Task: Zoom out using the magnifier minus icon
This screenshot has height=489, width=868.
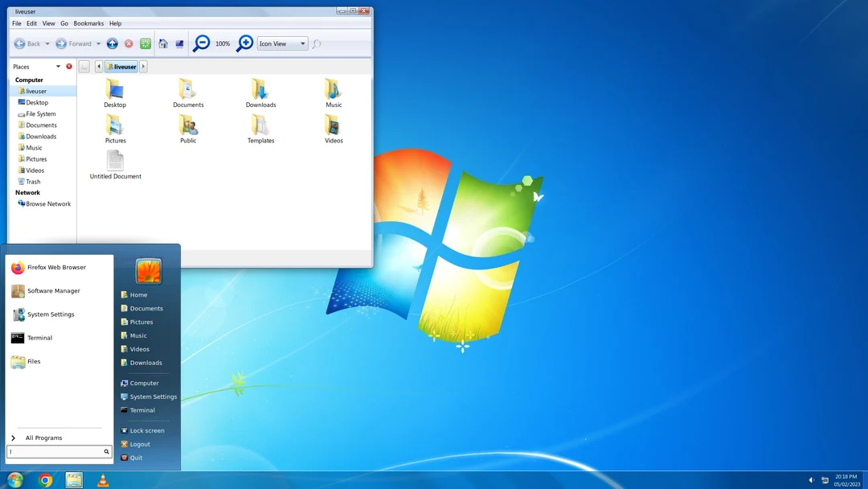Action: click(x=201, y=43)
